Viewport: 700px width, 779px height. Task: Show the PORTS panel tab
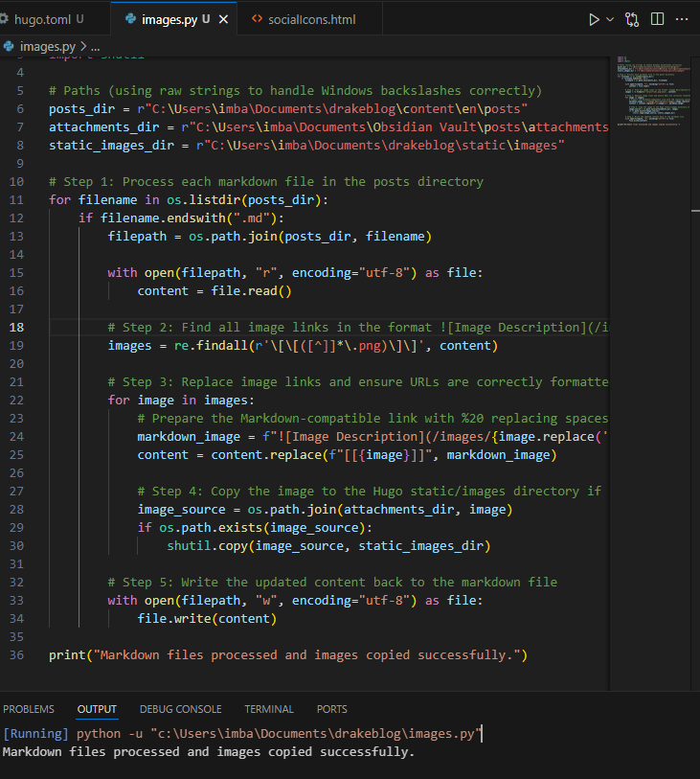[x=331, y=709]
